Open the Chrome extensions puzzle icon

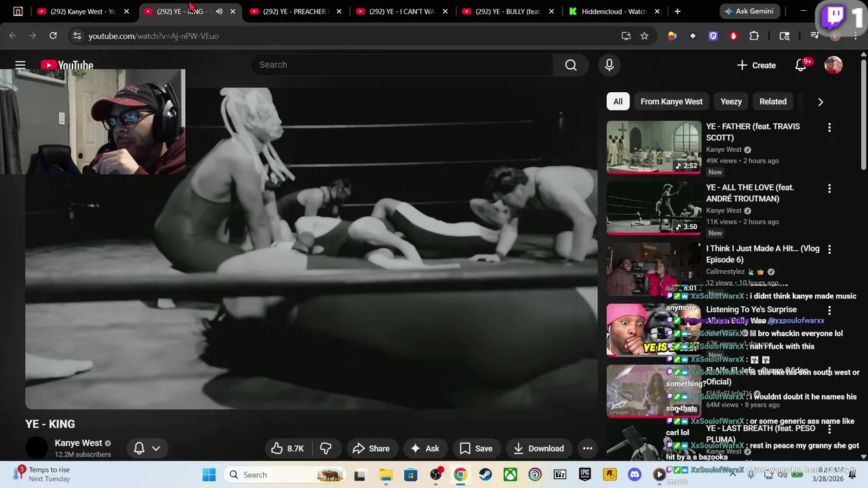click(754, 36)
